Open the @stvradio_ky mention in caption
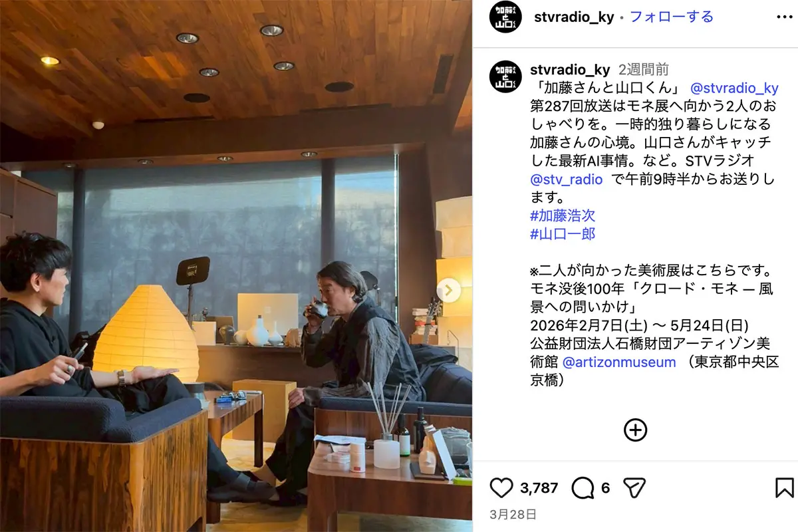 (x=734, y=88)
